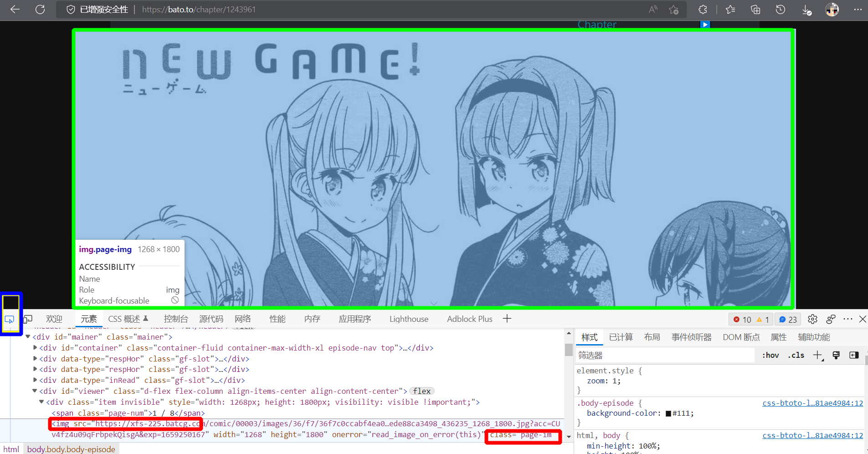The height and width of the screenshot is (454, 868).
Task: Select the 样式 styles sub-tab
Action: (589, 337)
